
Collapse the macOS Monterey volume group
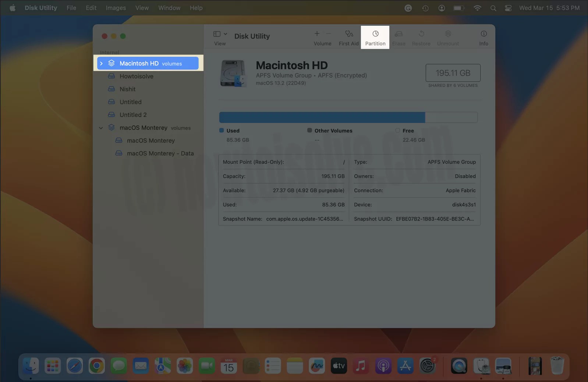coord(101,128)
